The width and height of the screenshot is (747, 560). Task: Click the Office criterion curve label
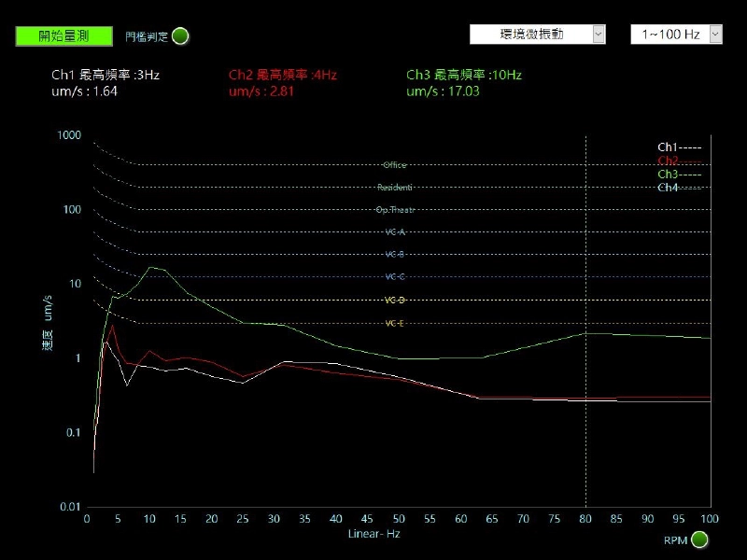(x=396, y=164)
